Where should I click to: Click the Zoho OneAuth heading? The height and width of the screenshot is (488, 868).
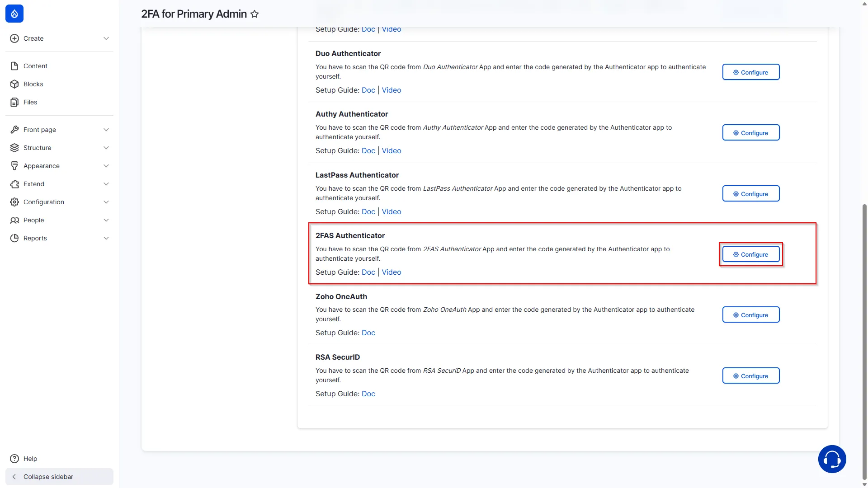click(x=341, y=296)
